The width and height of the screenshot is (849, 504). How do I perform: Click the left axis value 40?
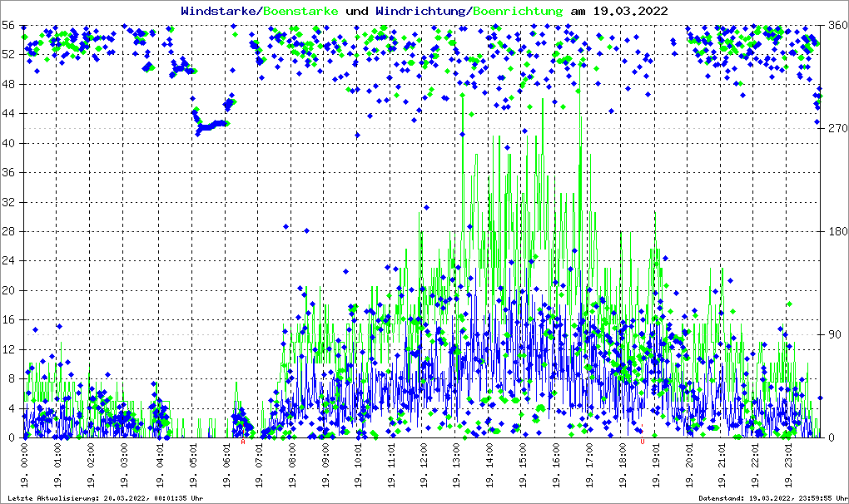(x=8, y=144)
